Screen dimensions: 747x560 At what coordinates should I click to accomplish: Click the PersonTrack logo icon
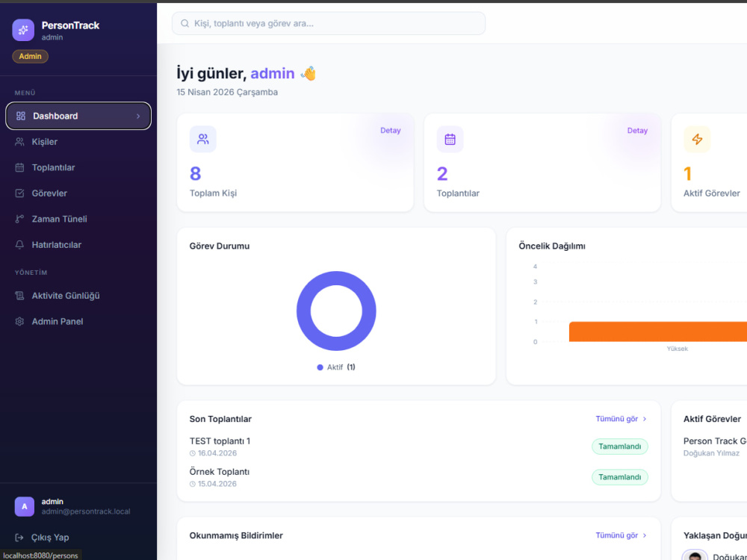click(x=23, y=30)
